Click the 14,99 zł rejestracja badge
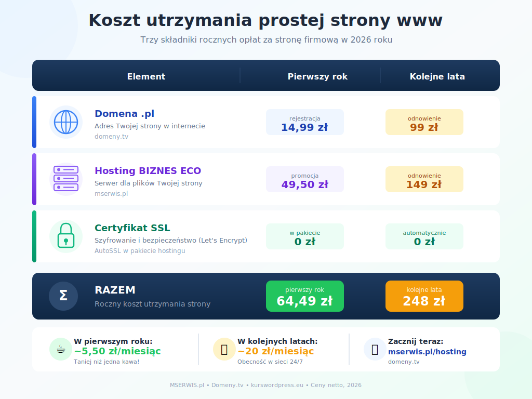Image resolution: width=532 pixels, height=399 pixels. pos(304,122)
